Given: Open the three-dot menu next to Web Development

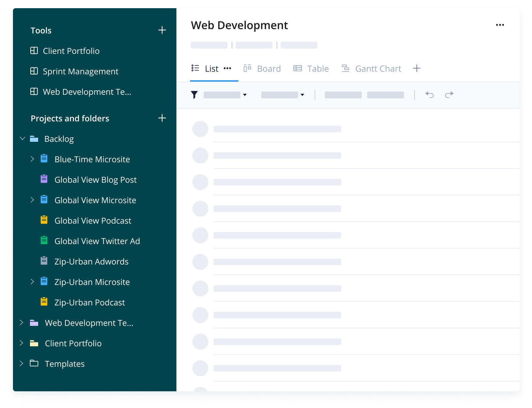Looking at the screenshot, I should coord(500,25).
